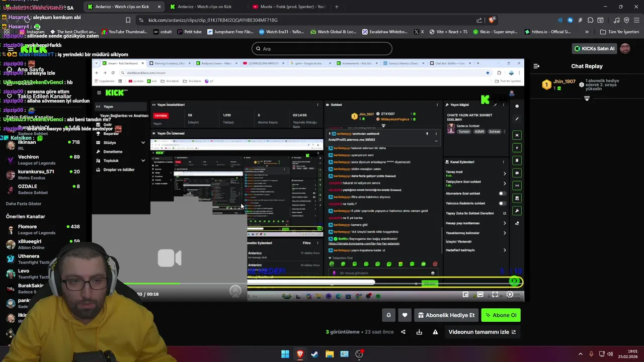Open mini-player from video player controls

[x=465, y=295]
